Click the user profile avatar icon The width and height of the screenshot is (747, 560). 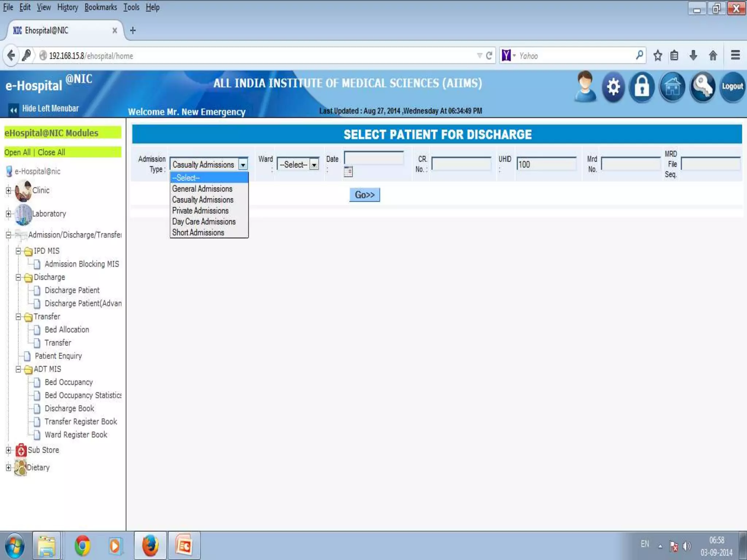coord(585,87)
